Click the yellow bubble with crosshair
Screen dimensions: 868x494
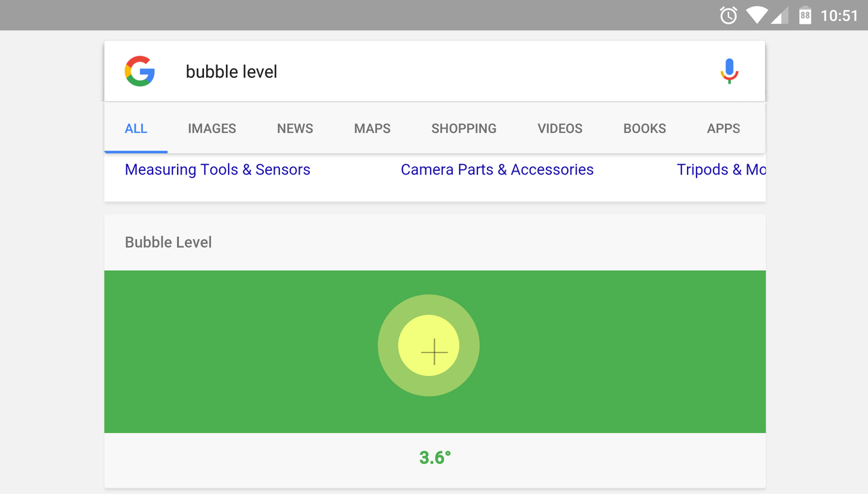(429, 345)
